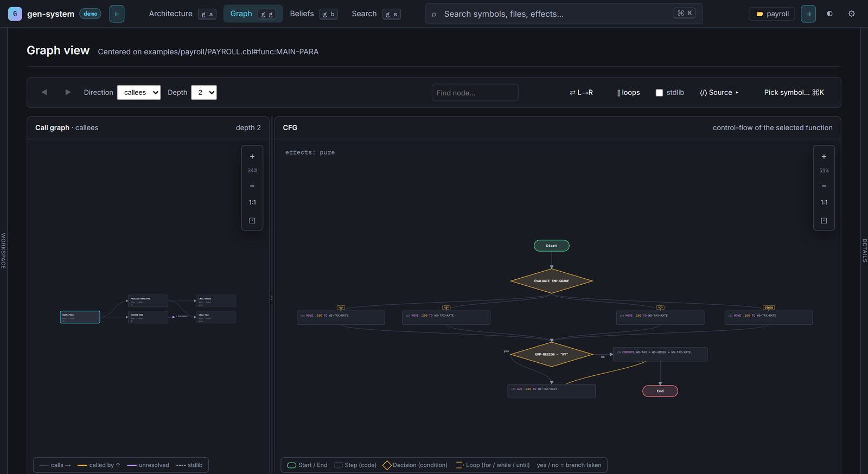Zoom in on the CFG panel
Viewport: 868px width, 474px height.
point(824,156)
